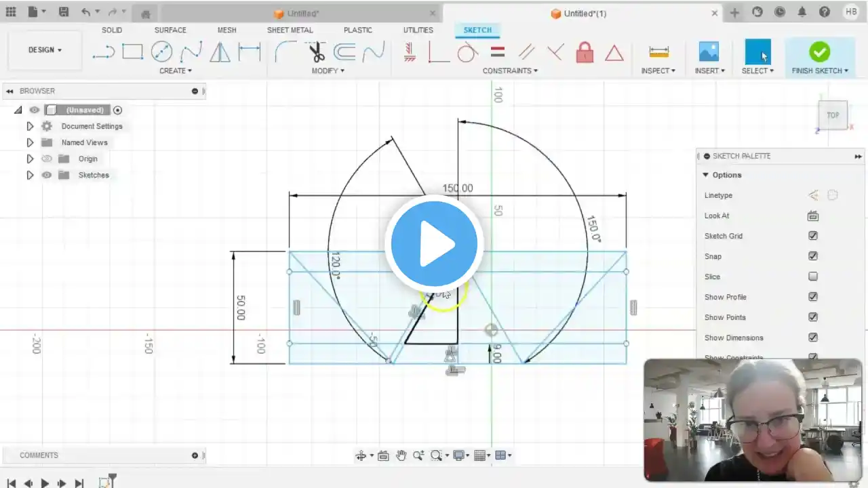Apply the Equal constraint
868x488 pixels.
click(x=498, y=52)
